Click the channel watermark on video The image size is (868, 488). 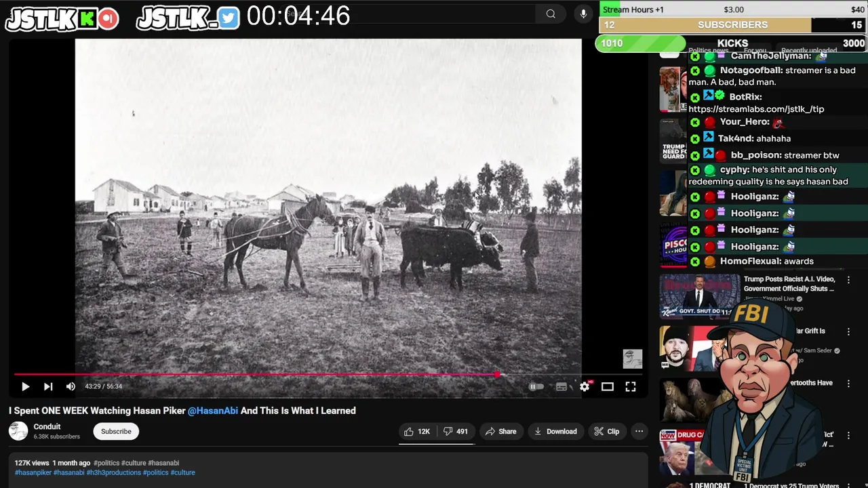pyautogui.click(x=632, y=359)
